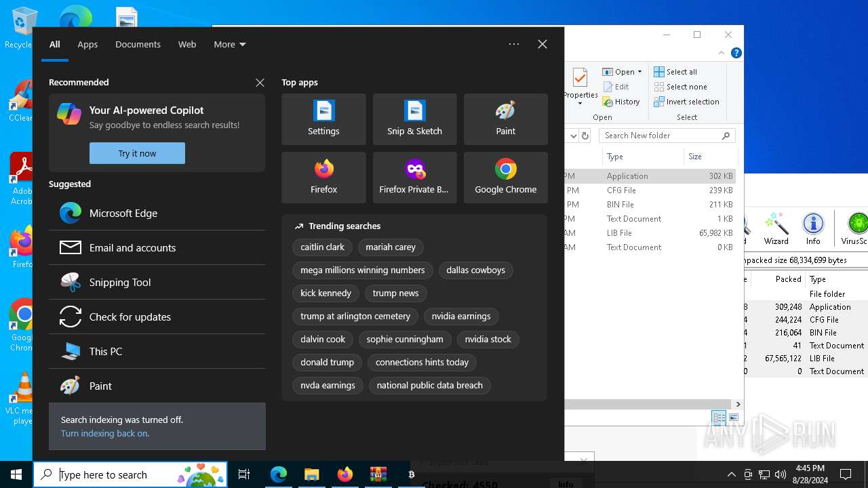Open notification center icon
Screen dimensions: 868x488
point(846,474)
